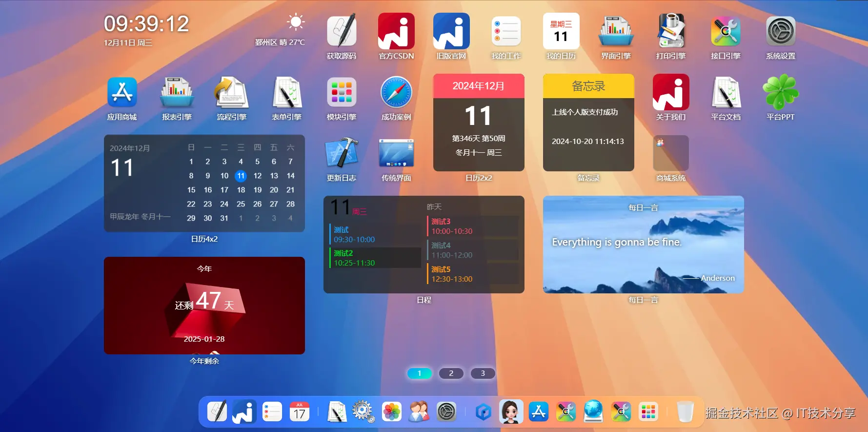868x432 pixels.
Task: Click the 备忘录 note widget
Action: [x=588, y=123]
